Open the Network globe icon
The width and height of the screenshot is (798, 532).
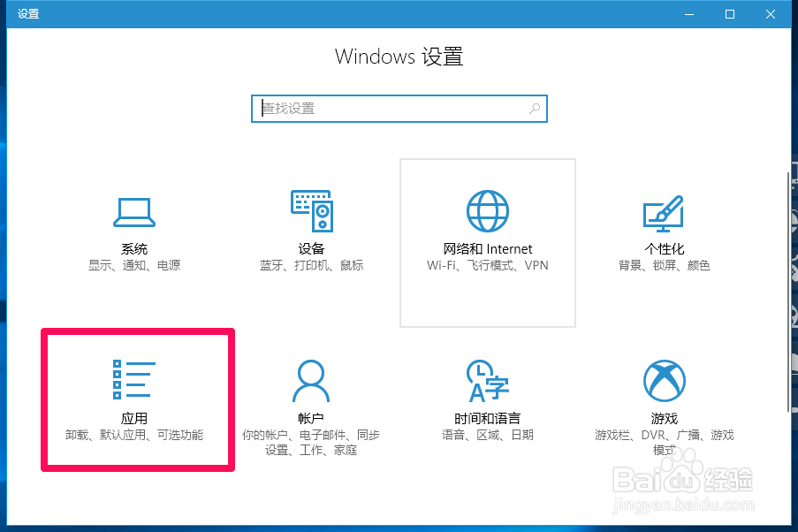pyautogui.click(x=488, y=210)
